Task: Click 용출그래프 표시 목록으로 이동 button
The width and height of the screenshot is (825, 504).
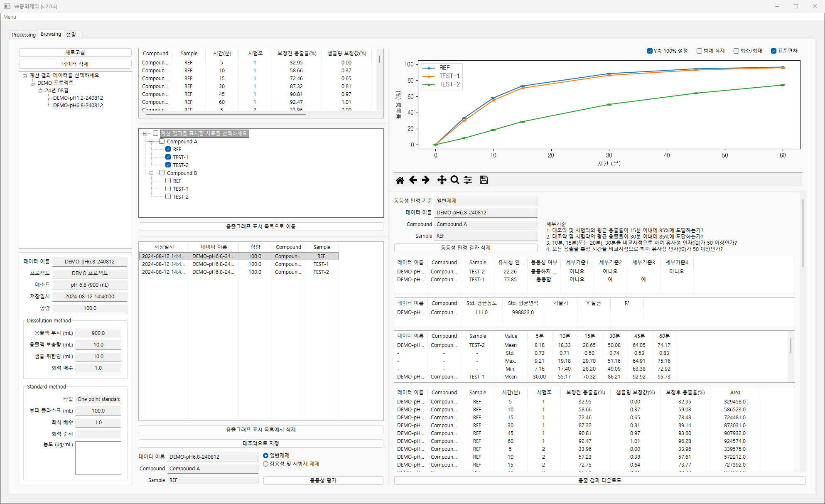Action: pyautogui.click(x=261, y=226)
